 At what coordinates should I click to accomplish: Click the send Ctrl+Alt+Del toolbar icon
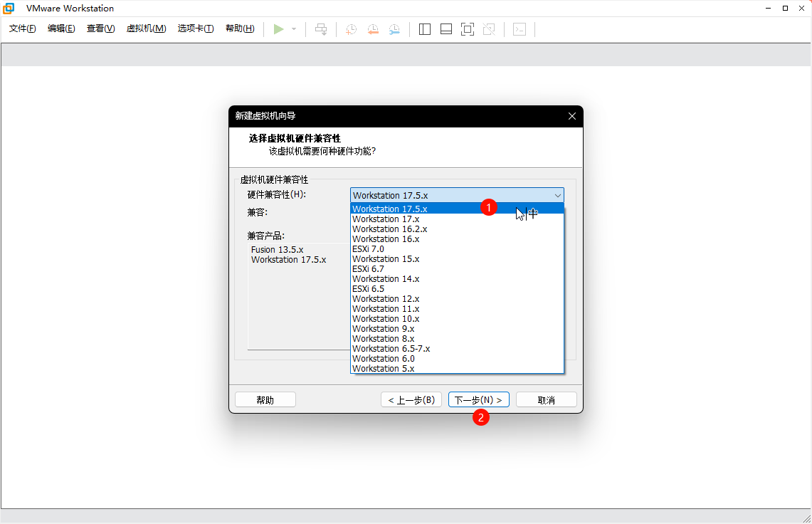321,29
